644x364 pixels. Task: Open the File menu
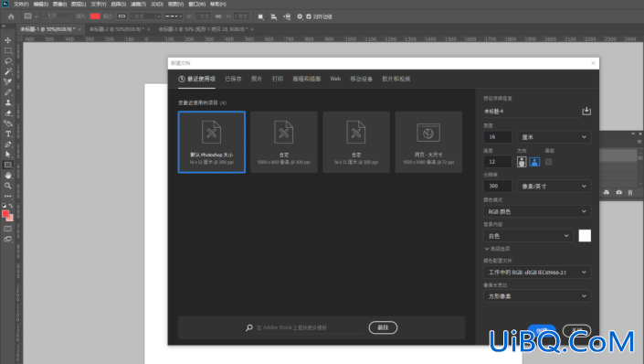21,4
